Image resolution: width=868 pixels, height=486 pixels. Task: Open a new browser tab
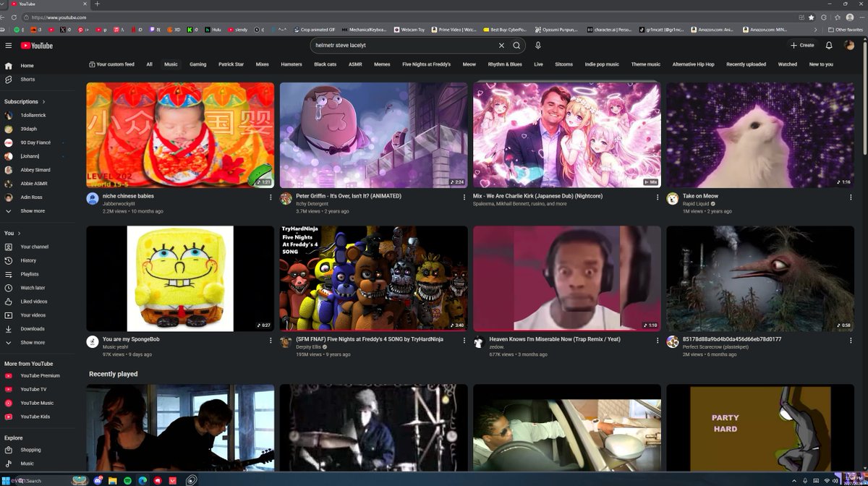(x=98, y=4)
